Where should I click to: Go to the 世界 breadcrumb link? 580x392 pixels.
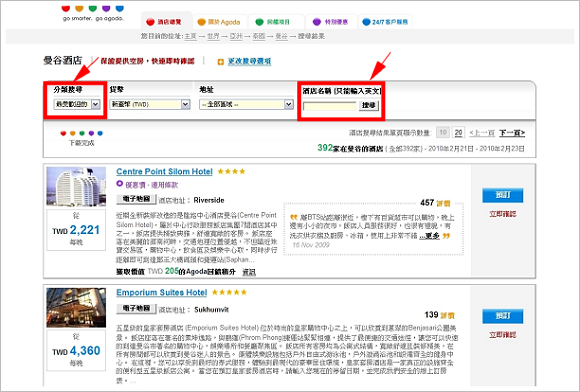pos(213,36)
